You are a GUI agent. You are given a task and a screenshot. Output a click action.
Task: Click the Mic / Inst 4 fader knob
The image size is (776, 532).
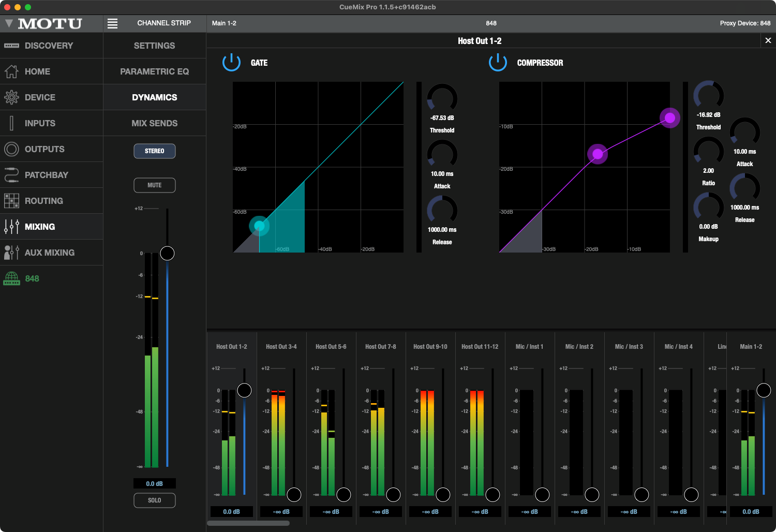point(691,495)
